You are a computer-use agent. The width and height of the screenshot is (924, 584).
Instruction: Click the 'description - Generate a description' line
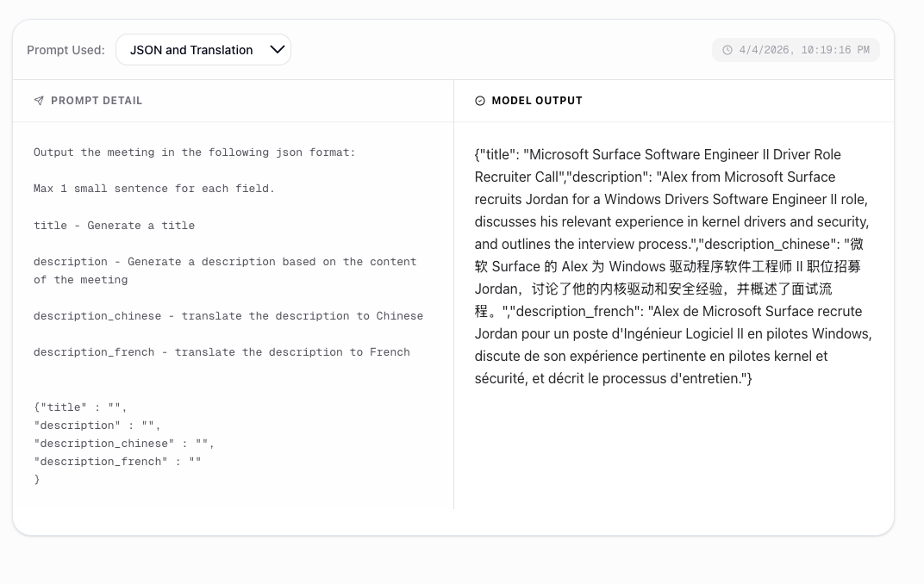click(224, 270)
